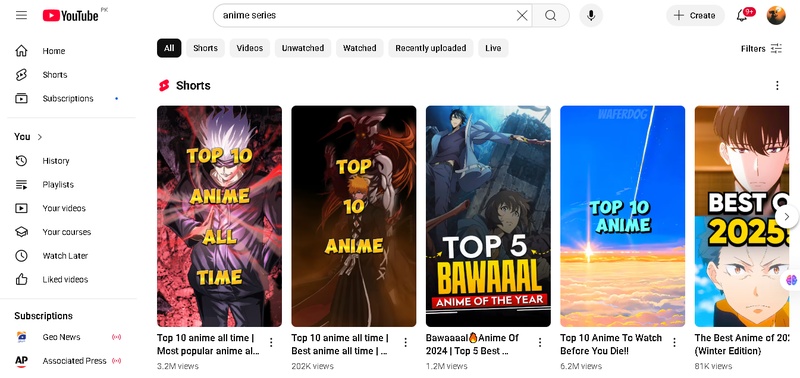Click the Geo News channel icon

point(21,337)
